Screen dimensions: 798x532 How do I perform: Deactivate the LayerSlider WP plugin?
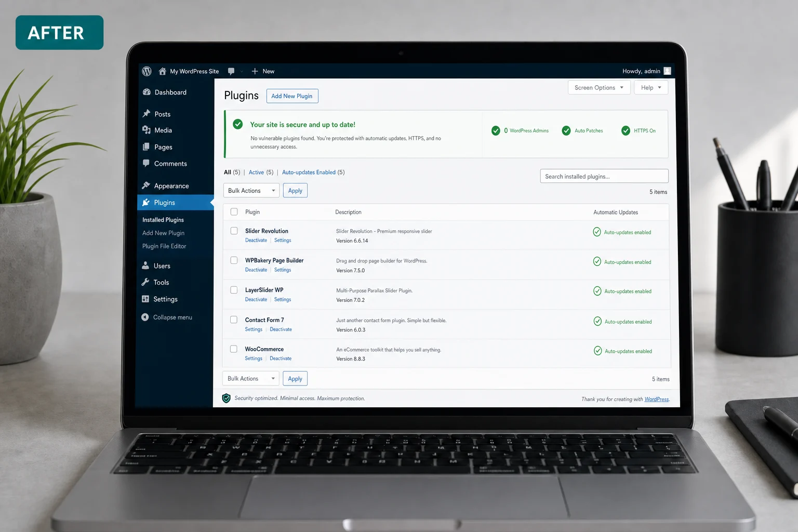[256, 299]
